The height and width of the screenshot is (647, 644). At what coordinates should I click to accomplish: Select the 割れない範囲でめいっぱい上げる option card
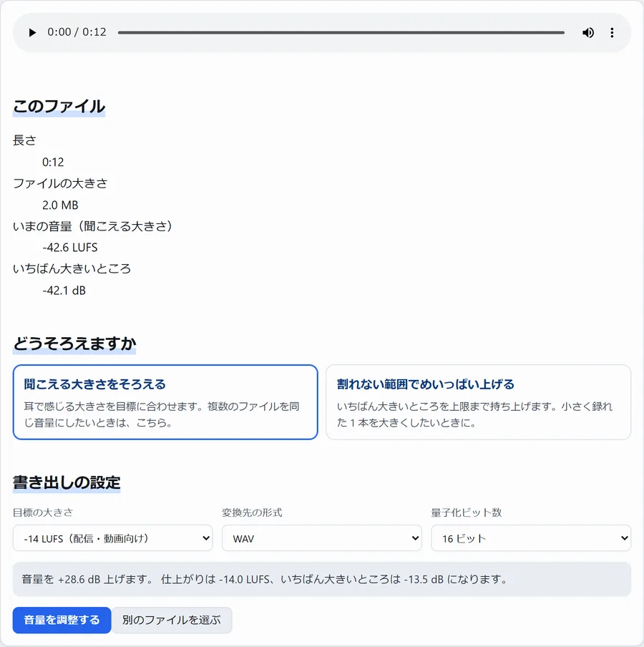click(x=478, y=402)
